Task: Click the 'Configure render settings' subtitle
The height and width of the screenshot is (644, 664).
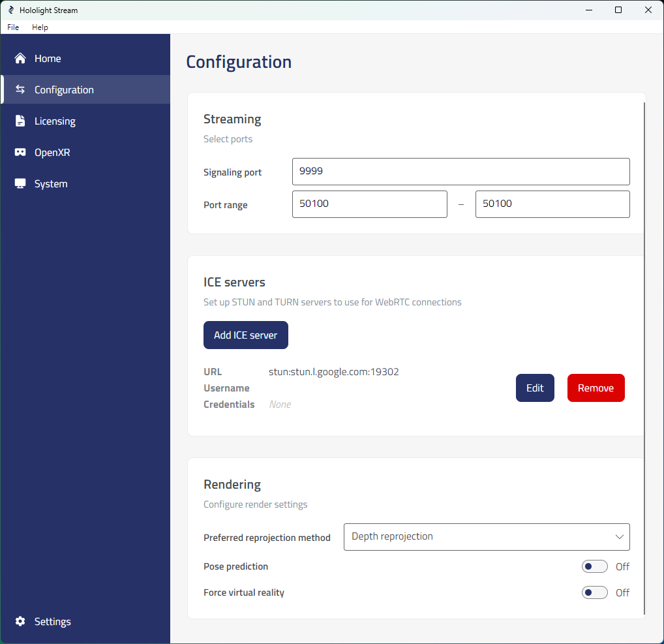Action: (255, 504)
